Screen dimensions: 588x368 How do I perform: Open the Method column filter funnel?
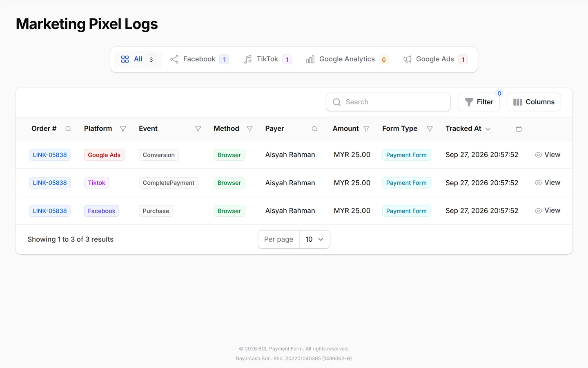click(x=249, y=129)
